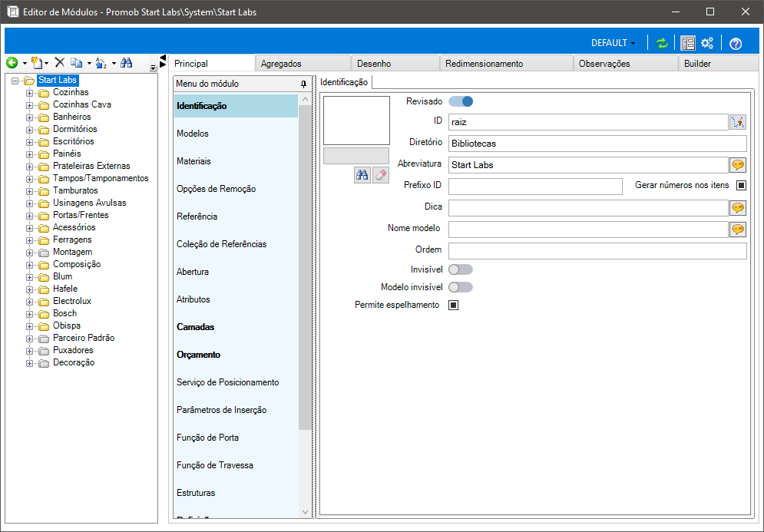764x532 pixels.
Task: Select Materiais in module menu
Action: (236, 161)
